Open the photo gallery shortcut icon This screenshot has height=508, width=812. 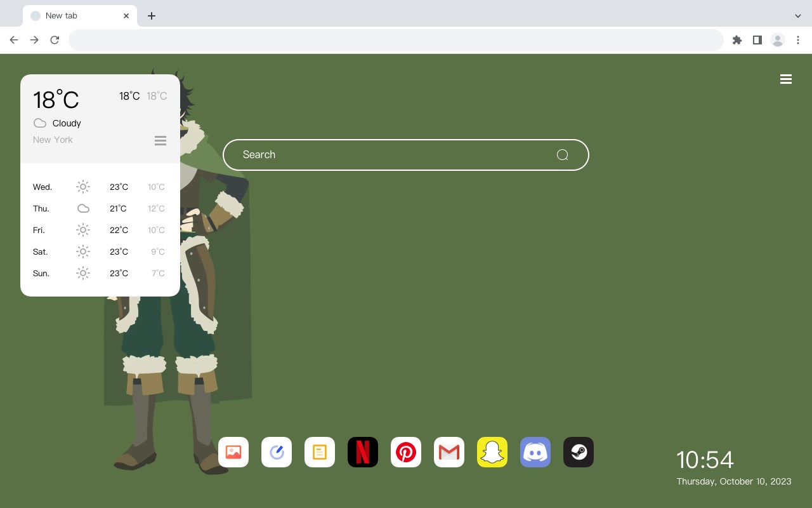coord(233,452)
